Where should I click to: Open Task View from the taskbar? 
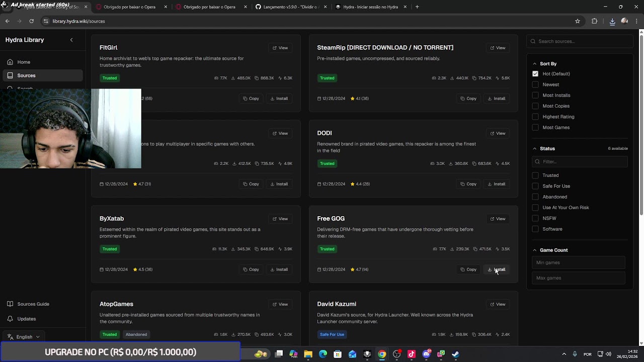pyautogui.click(x=279, y=354)
